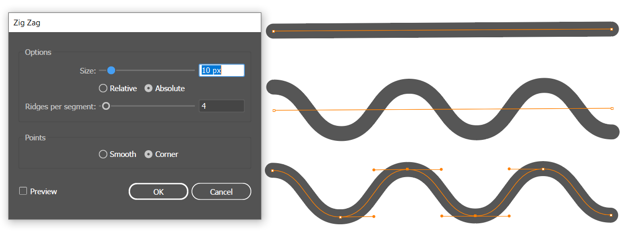
Task: Click the Ridges per segment slider handle
Action: click(106, 106)
